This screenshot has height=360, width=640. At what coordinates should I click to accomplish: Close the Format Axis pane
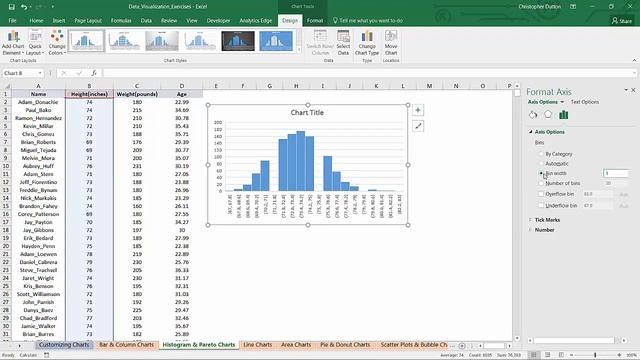click(633, 90)
